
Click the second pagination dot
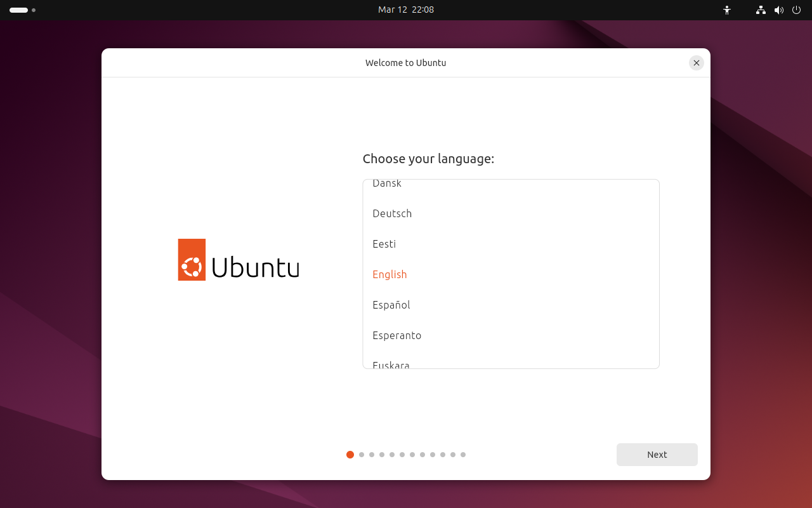tap(361, 455)
